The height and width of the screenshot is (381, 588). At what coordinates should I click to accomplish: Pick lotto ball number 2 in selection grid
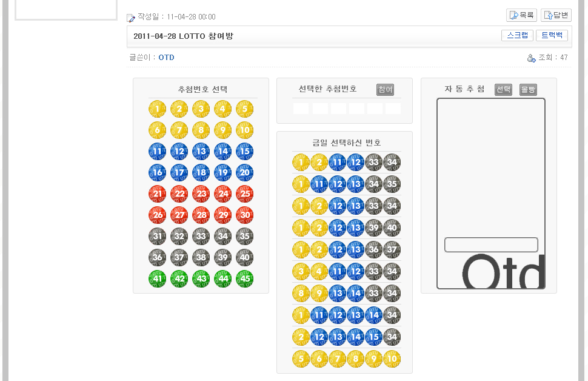[179, 109]
